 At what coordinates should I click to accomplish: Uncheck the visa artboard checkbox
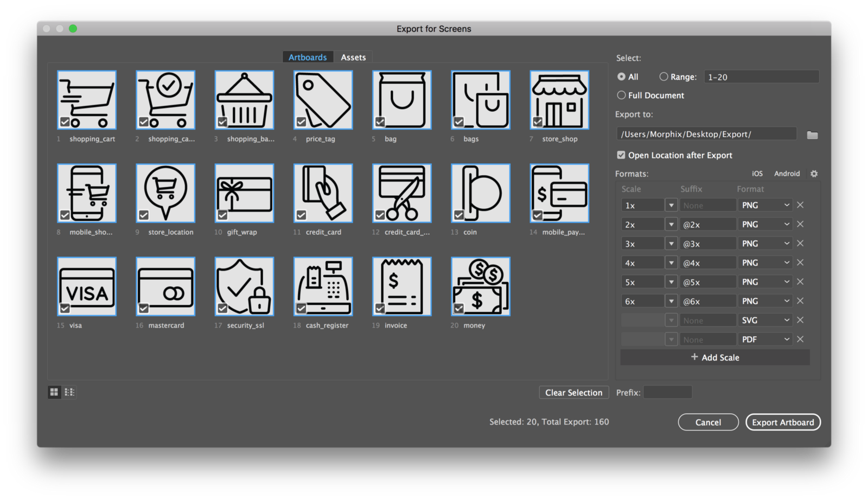[x=65, y=309]
